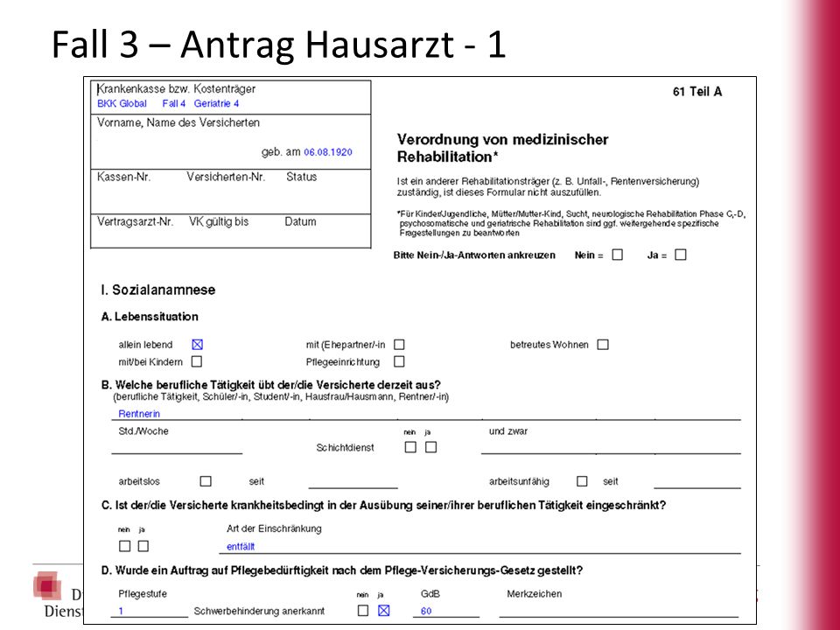Viewport: 840px width, 630px height.
Task: Click the note 'Ist ein anderer Rehabilitationsträger…'
Action: (x=548, y=186)
